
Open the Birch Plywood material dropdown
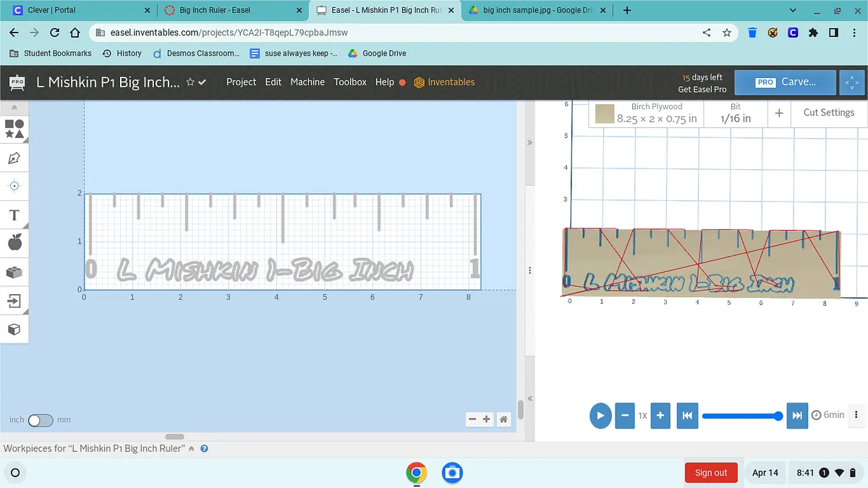coord(647,114)
